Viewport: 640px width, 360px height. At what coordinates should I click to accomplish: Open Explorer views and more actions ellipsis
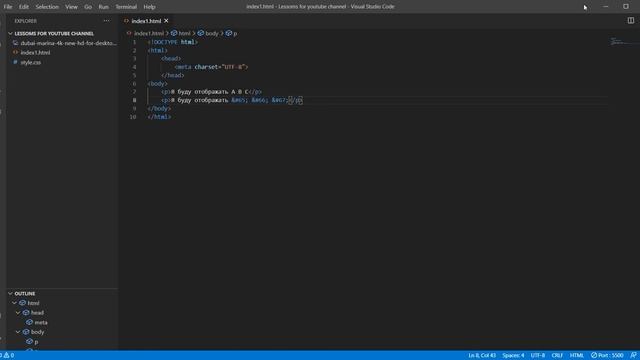pos(107,21)
